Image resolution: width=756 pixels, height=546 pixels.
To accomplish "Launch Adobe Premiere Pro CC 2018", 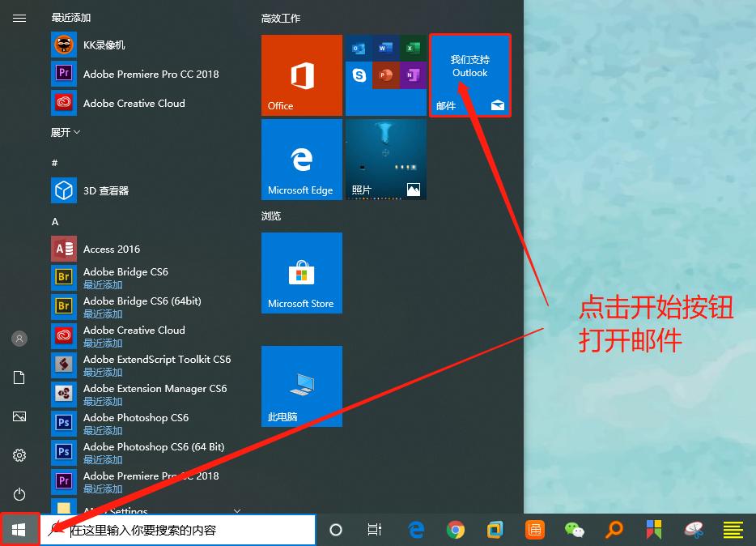I will tap(151, 74).
